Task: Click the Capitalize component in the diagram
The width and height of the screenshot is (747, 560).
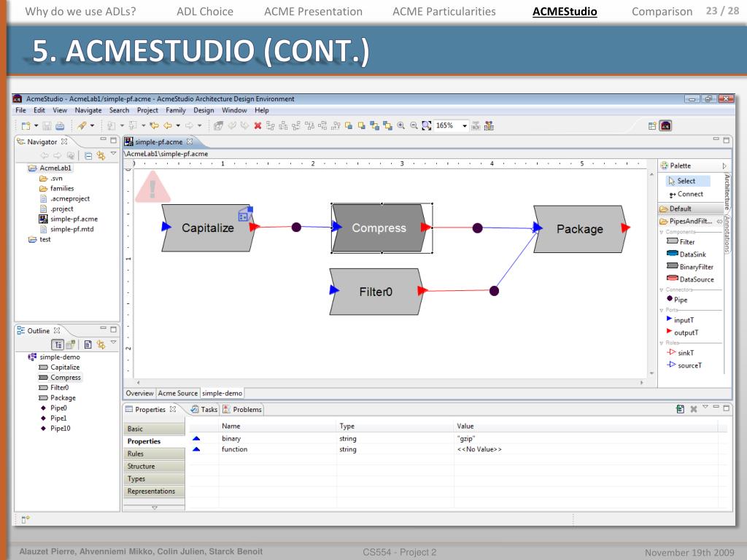Action: [x=208, y=228]
